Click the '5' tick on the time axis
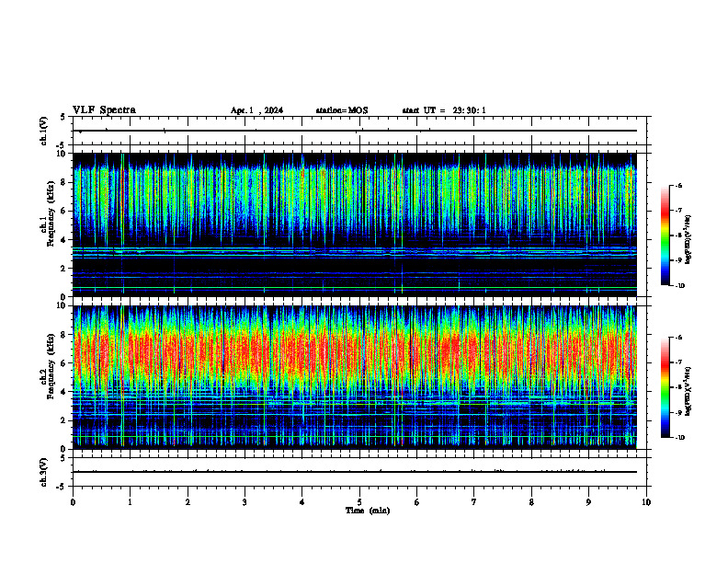 coord(359,502)
